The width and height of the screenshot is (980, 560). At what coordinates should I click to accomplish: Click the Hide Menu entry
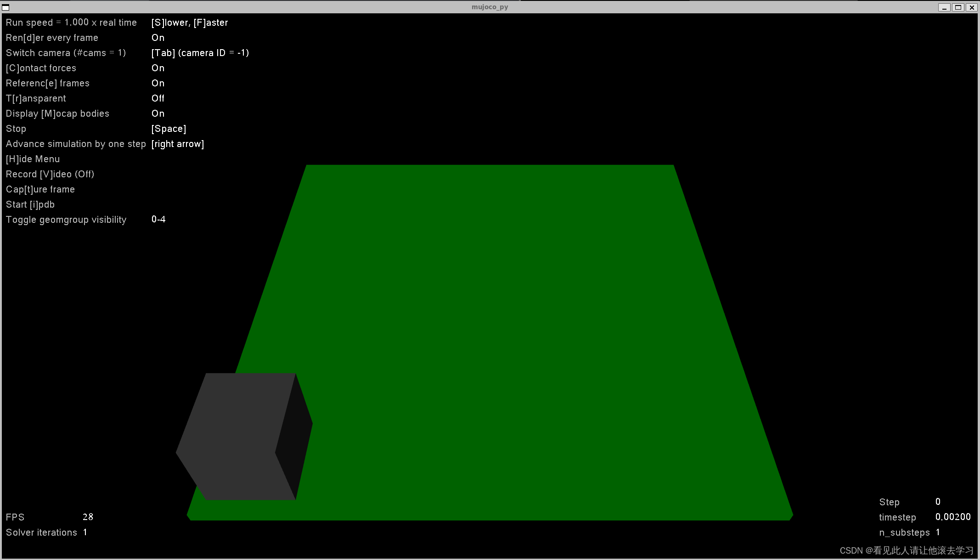(x=33, y=159)
